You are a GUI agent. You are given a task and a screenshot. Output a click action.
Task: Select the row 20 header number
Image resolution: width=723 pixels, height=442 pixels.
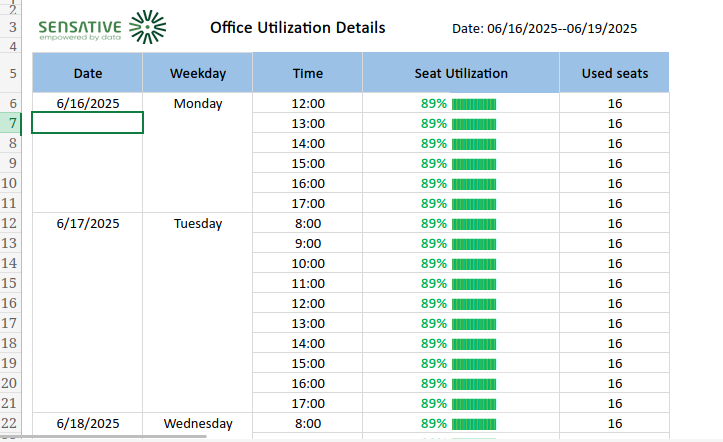(x=12, y=383)
